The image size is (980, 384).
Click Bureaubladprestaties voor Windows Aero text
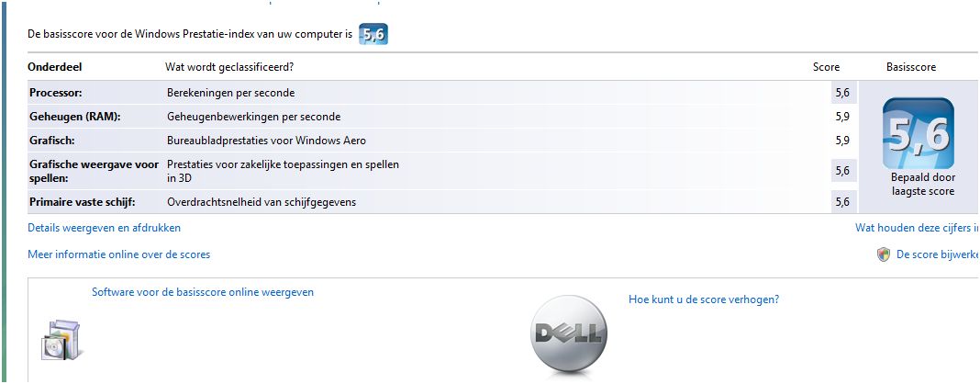click(266, 140)
